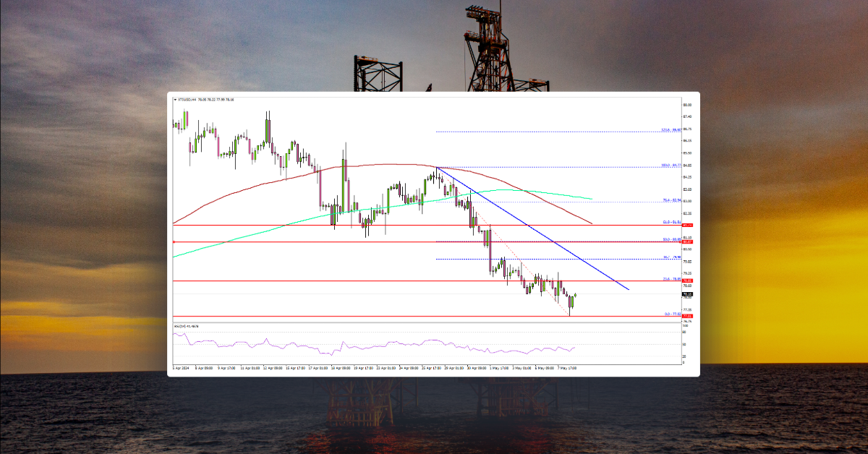The height and width of the screenshot is (454, 868).
Task: Click the 0.0 - 77.02 Fibonacci level label
Action: pos(671,314)
